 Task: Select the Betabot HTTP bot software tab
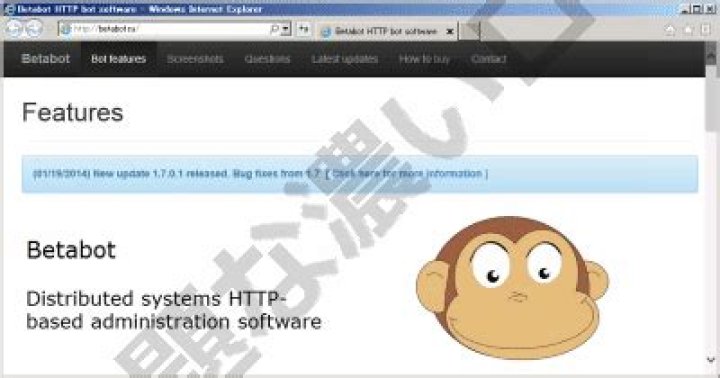386,31
